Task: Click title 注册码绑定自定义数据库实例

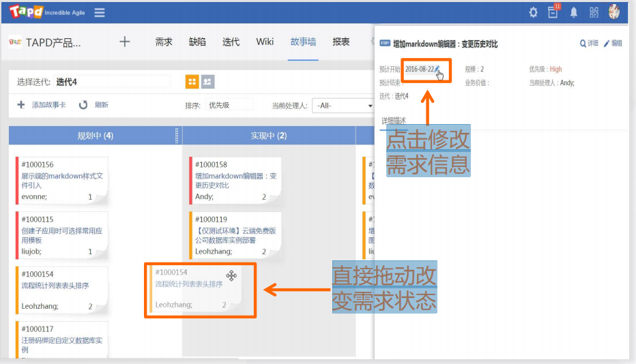Action: 62,344
